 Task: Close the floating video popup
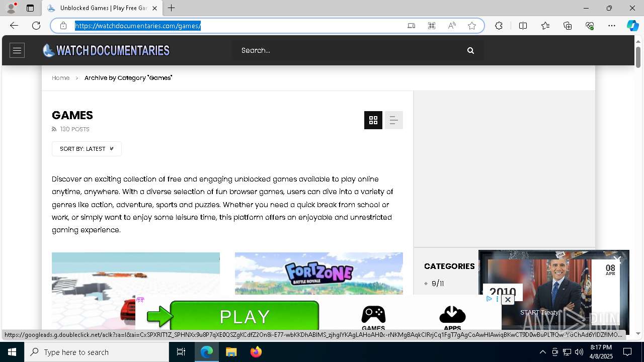point(617,259)
